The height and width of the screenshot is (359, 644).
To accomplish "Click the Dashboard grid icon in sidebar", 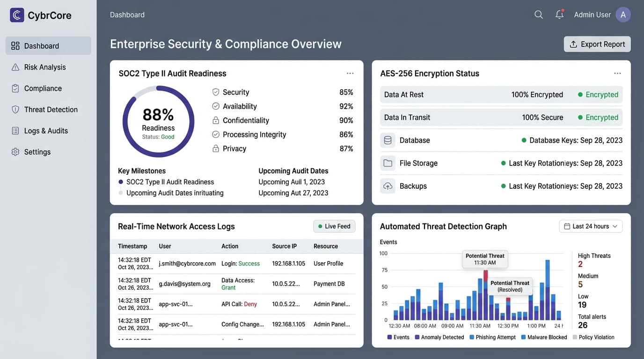I will click(15, 46).
